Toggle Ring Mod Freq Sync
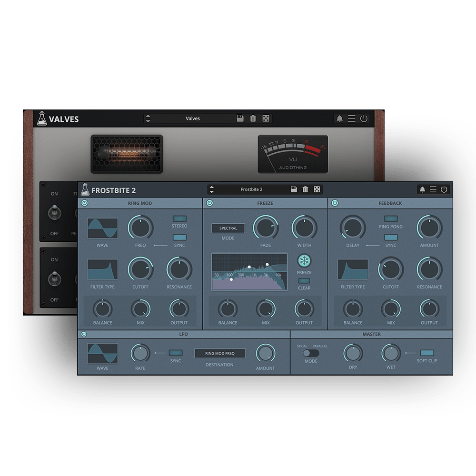The image size is (476, 476). tap(179, 238)
